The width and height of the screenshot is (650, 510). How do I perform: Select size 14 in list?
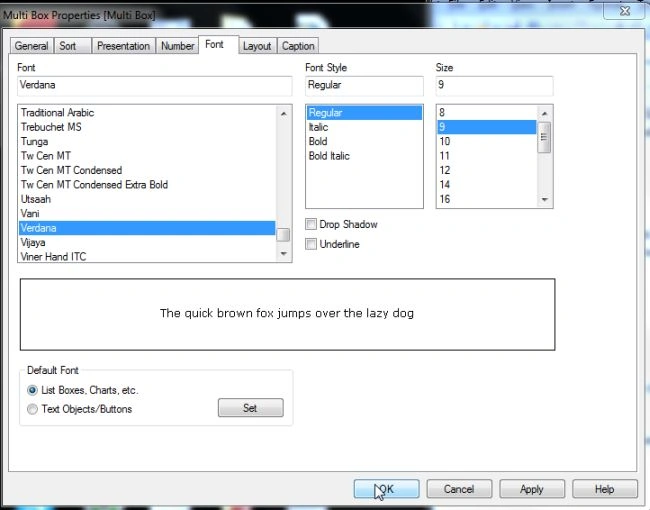pos(487,185)
